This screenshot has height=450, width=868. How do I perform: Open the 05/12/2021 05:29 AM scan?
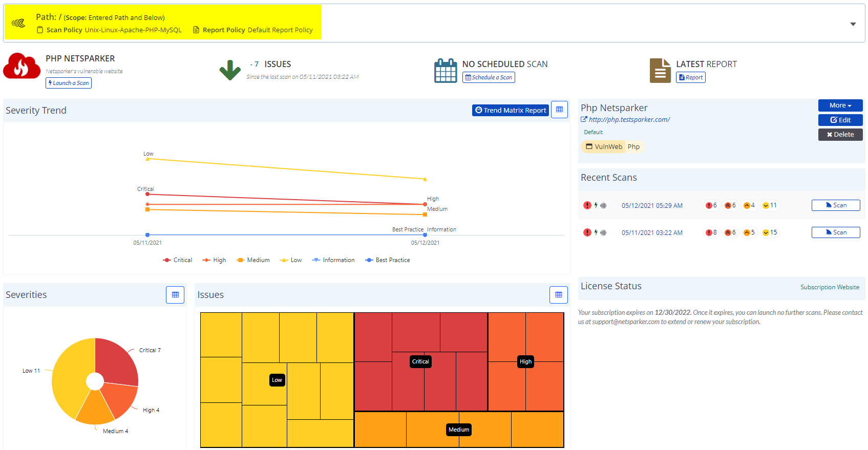click(x=652, y=206)
